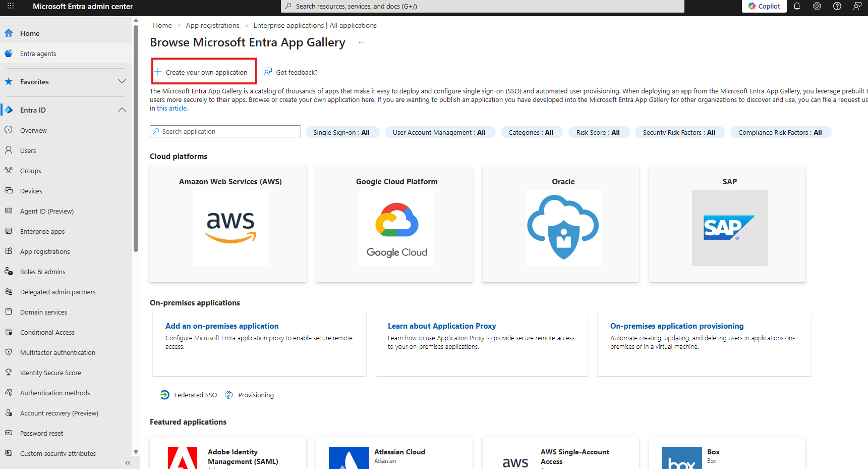
Task: Open the Categories filter dropdown
Action: 531,133
